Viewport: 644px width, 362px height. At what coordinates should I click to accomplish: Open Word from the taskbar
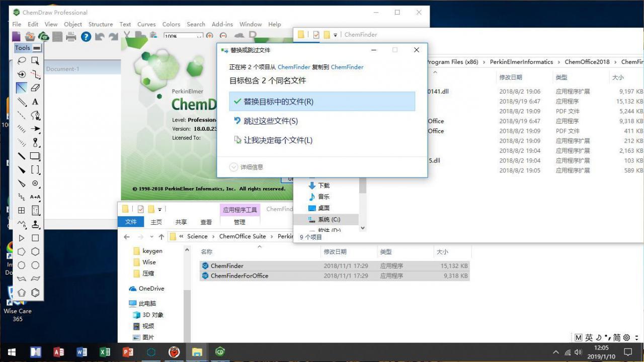click(82, 352)
